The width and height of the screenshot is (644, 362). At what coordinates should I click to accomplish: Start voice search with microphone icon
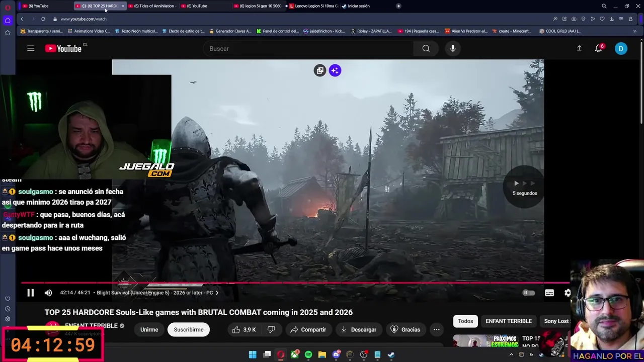pos(453,48)
